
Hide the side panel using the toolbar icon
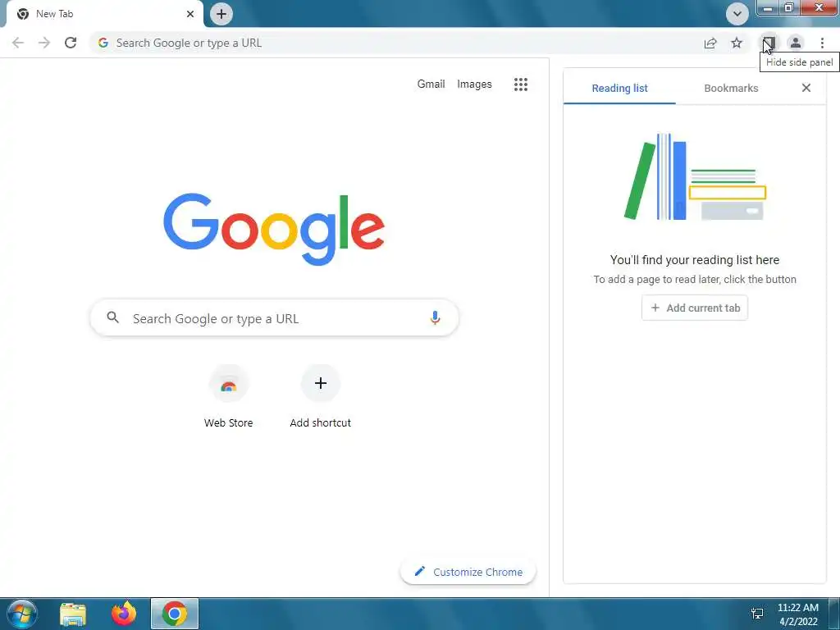click(769, 43)
